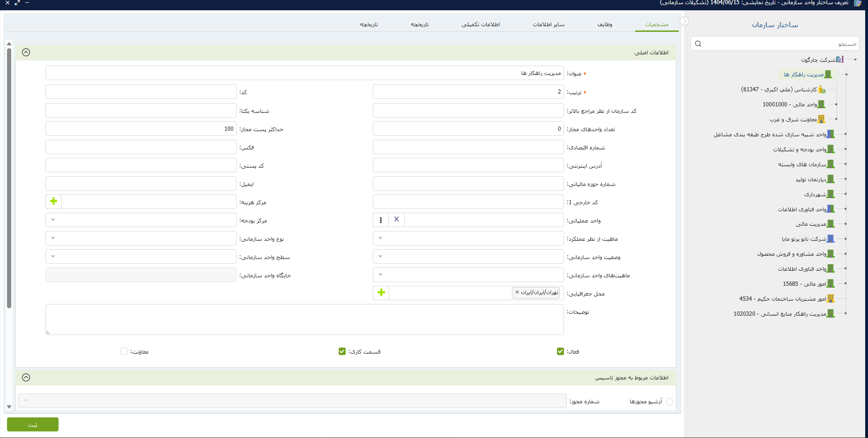Viewport: 868px width, 438px height.
Task: Open the three-dot menu of واحد عملیاتی
Action: click(381, 220)
